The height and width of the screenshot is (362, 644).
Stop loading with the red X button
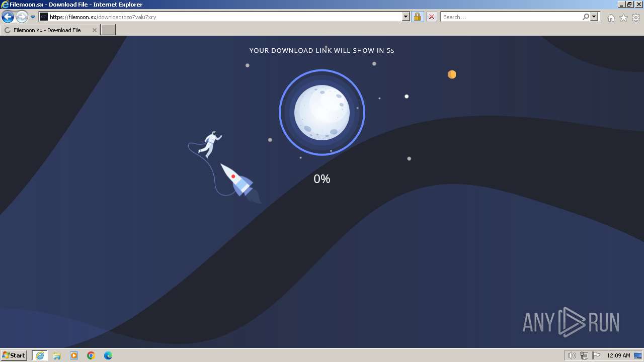[432, 17]
